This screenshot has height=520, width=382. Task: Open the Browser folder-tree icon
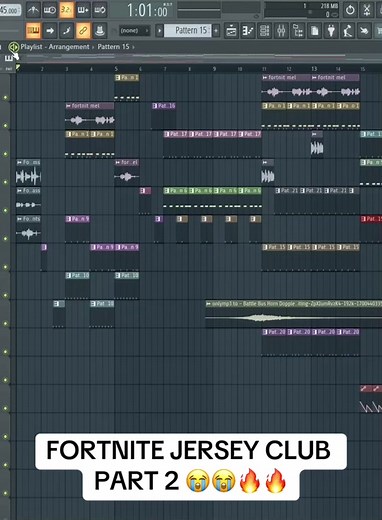click(x=298, y=31)
